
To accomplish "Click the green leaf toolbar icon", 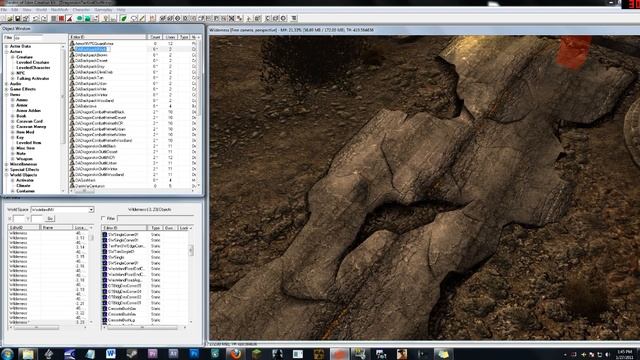I will tap(124, 18).
